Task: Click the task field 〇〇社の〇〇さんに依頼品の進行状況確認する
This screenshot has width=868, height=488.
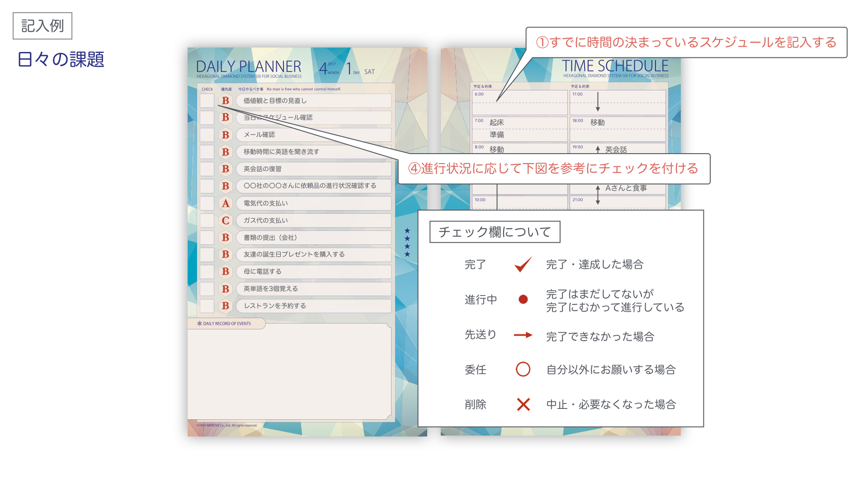Action: (314, 186)
